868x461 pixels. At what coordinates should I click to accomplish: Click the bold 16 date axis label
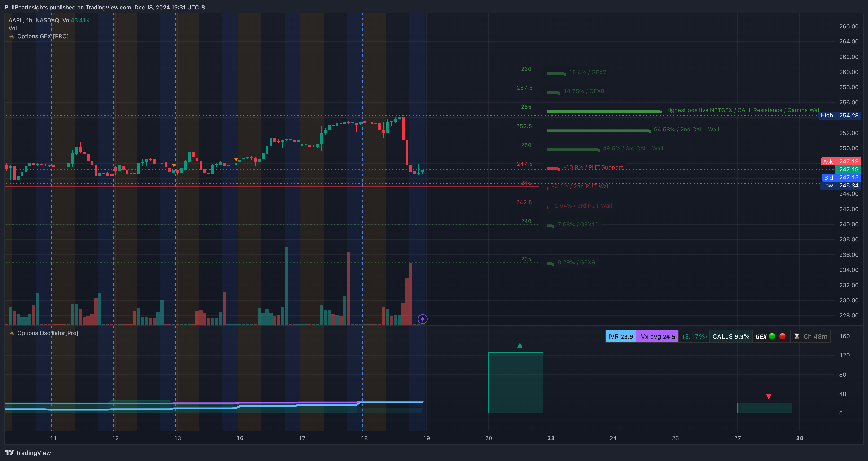tap(240, 438)
